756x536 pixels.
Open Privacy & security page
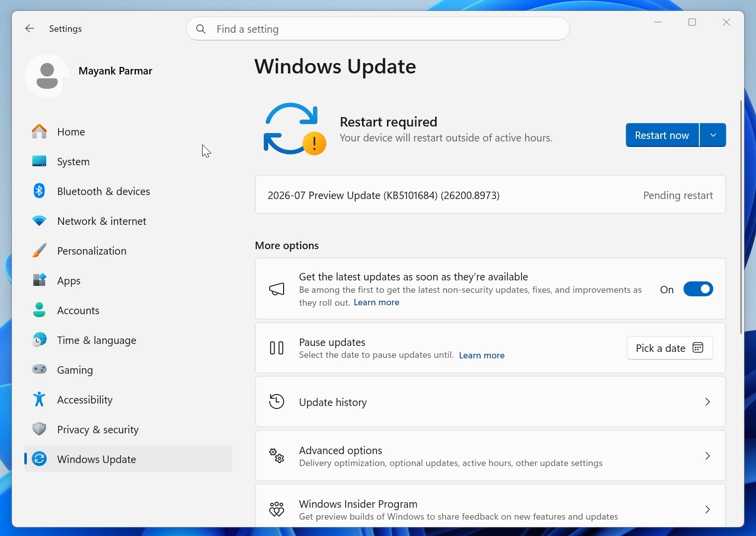tap(128, 429)
